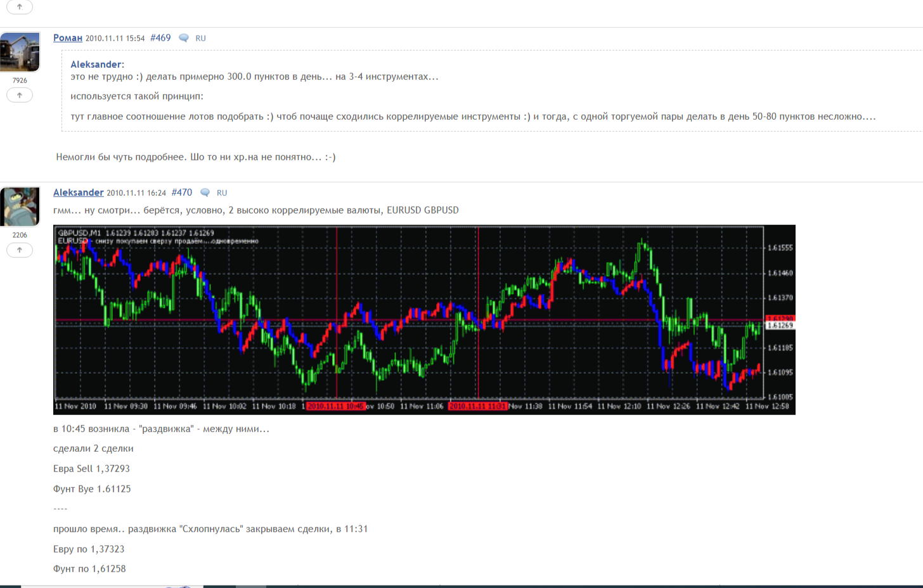Open Роман's avatar picture
This screenshot has width=923, height=588.
(20, 52)
